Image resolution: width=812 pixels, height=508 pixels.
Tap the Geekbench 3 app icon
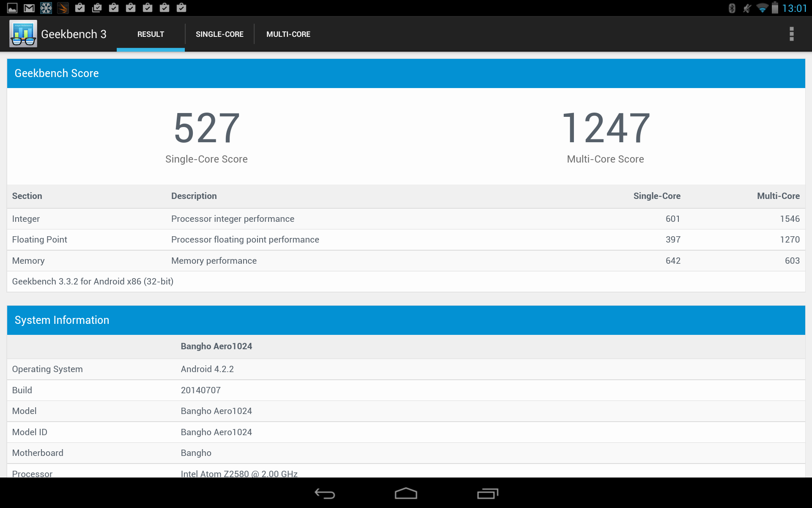23,34
